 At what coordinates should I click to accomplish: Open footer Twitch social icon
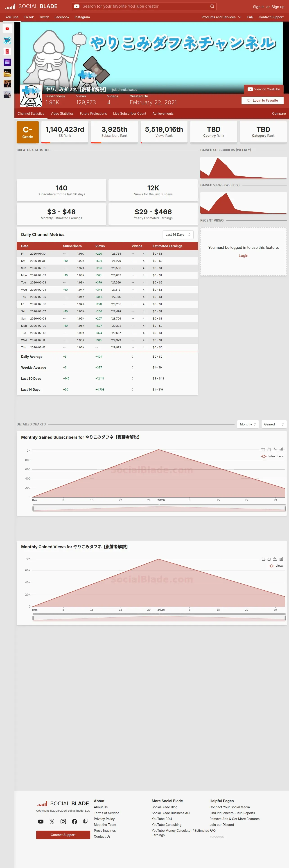(x=86, y=822)
